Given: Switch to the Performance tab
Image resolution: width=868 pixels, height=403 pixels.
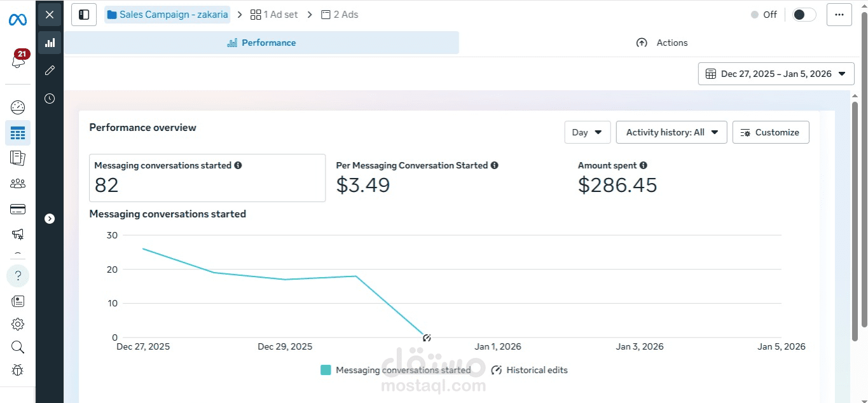Looking at the screenshot, I should pyautogui.click(x=261, y=43).
